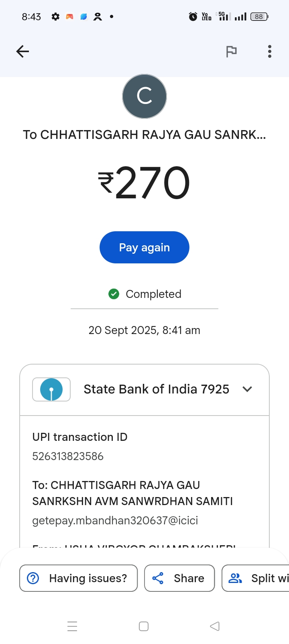The height and width of the screenshot is (644, 289).
Task: Tap the Having issues? button
Action: pos(79,578)
